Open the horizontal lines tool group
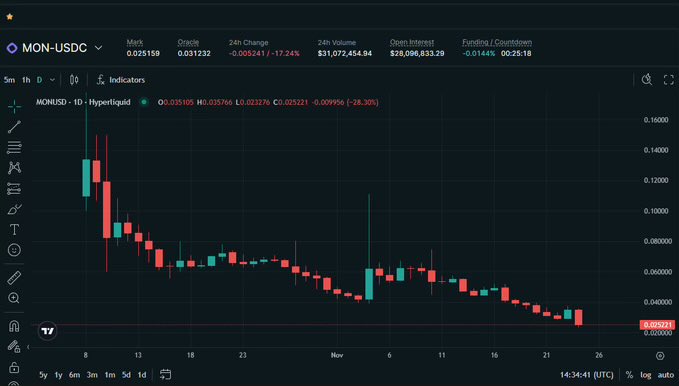Viewport: 679px width, 386px height. [14, 147]
